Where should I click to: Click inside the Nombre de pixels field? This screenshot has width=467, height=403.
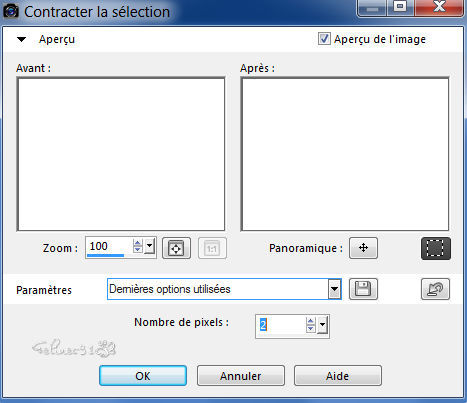[x=281, y=325]
